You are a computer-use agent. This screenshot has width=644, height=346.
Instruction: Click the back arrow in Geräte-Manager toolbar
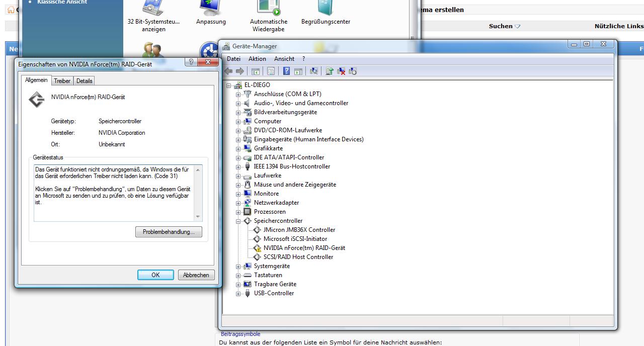pyautogui.click(x=228, y=71)
